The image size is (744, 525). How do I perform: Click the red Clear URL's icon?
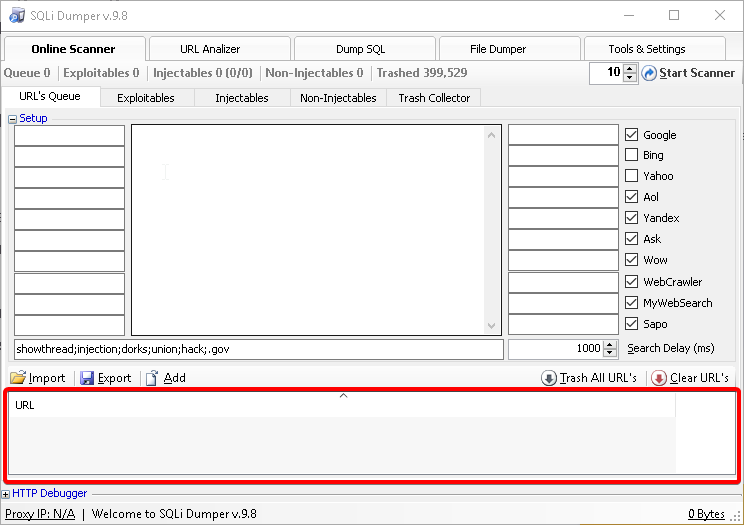point(658,378)
